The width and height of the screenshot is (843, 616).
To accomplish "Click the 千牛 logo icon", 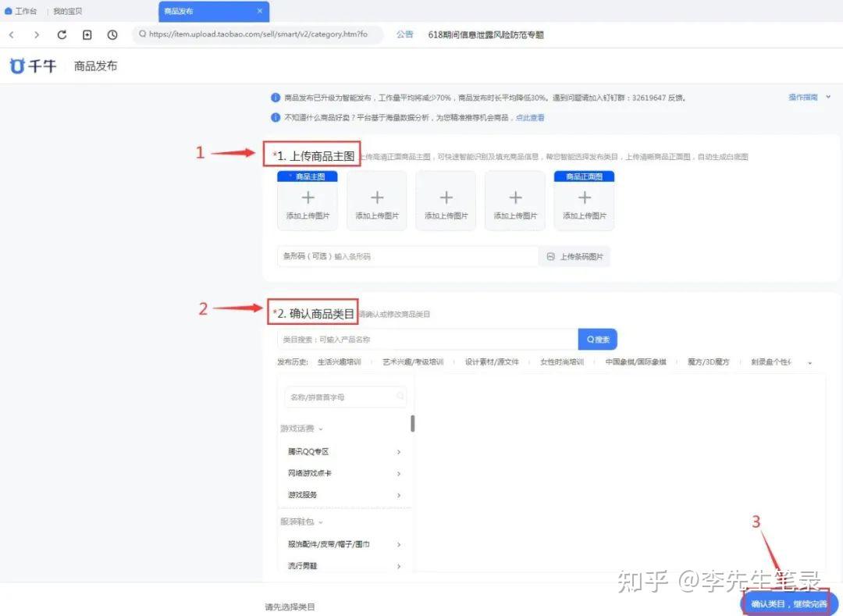I will (x=17, y=66).
